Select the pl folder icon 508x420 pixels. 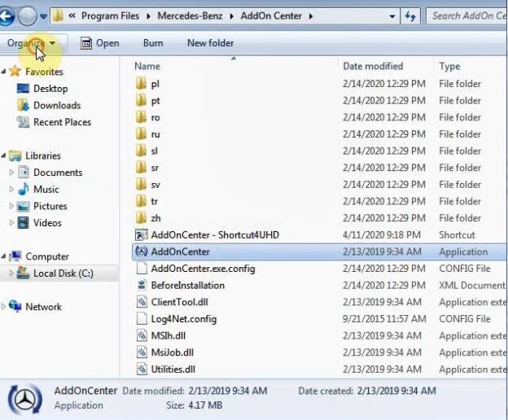tap(141, 84)
